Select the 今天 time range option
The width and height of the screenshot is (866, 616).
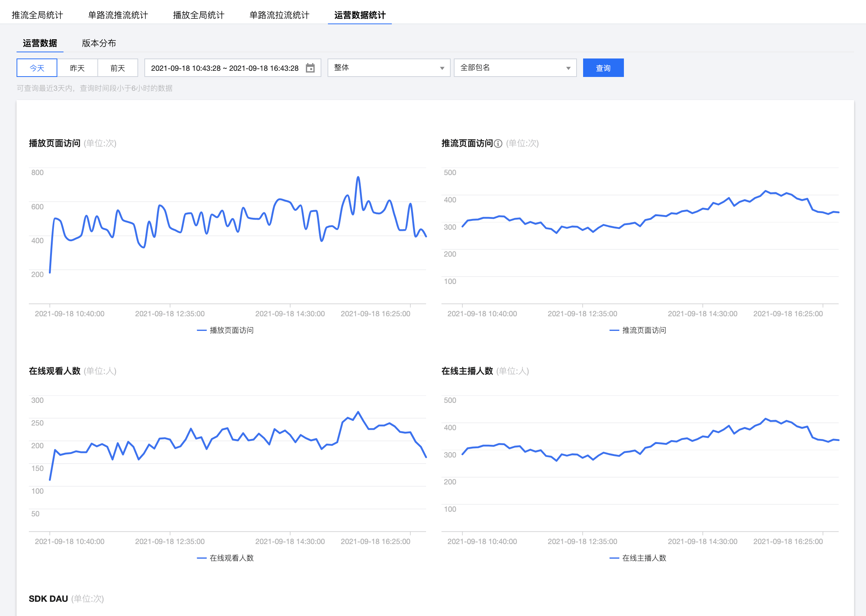coord(37,68)
